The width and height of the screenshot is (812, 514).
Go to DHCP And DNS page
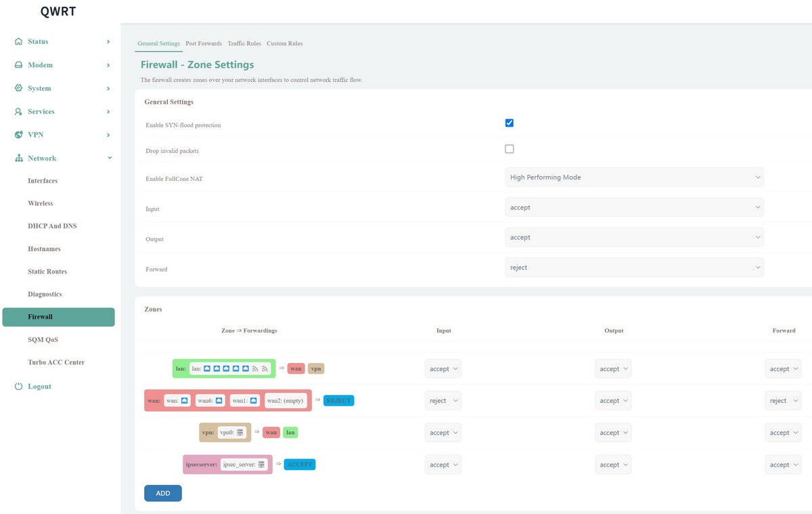(52, 226)
